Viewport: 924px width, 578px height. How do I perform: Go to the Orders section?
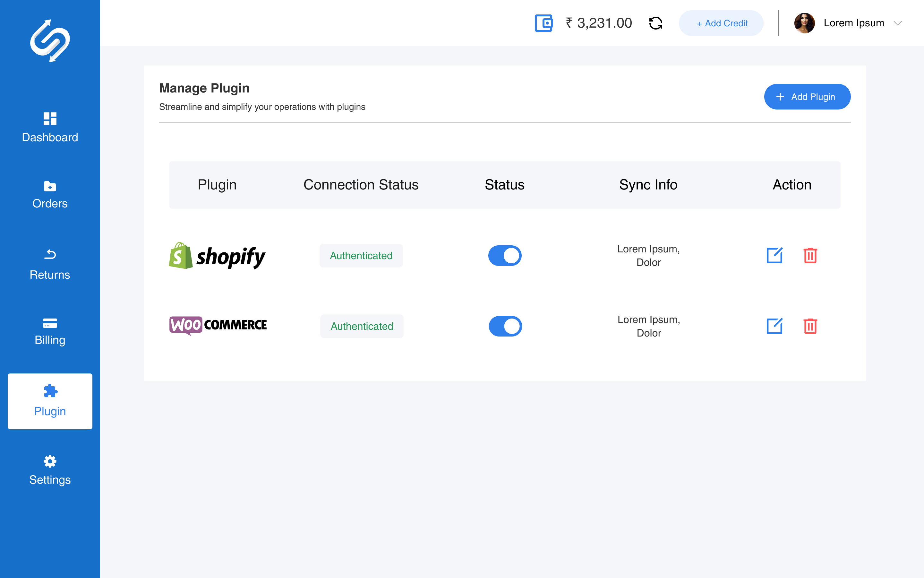tap(50, 195)
